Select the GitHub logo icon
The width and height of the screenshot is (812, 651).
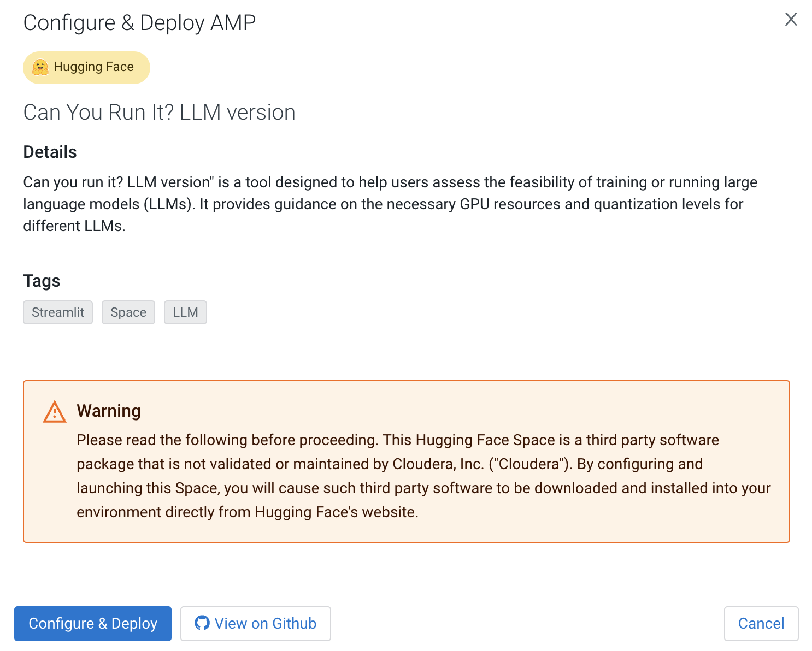pos(201,623)
